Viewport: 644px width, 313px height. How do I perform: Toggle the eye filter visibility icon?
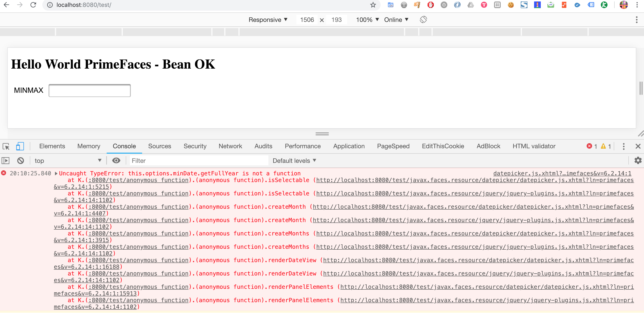coord(116,160)
